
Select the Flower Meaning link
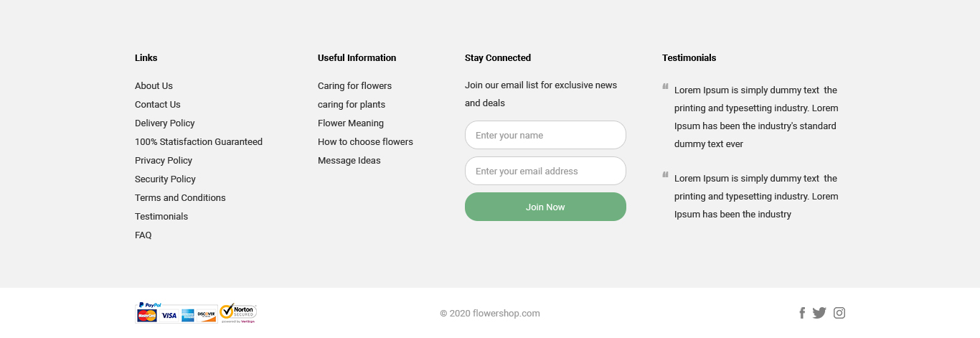tap(351, 123)
